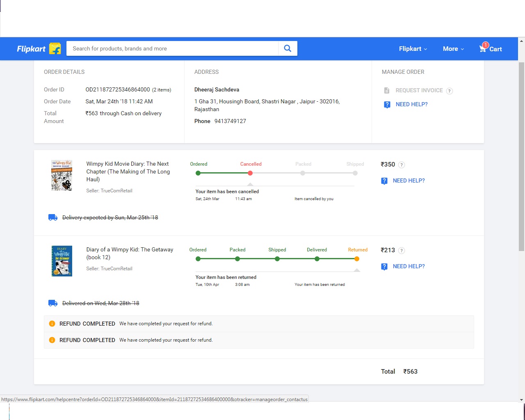Screen dimensions: 525x420
Task: Click Delivered marker on Getaway timeline
Action: click(x=317, y=259)
